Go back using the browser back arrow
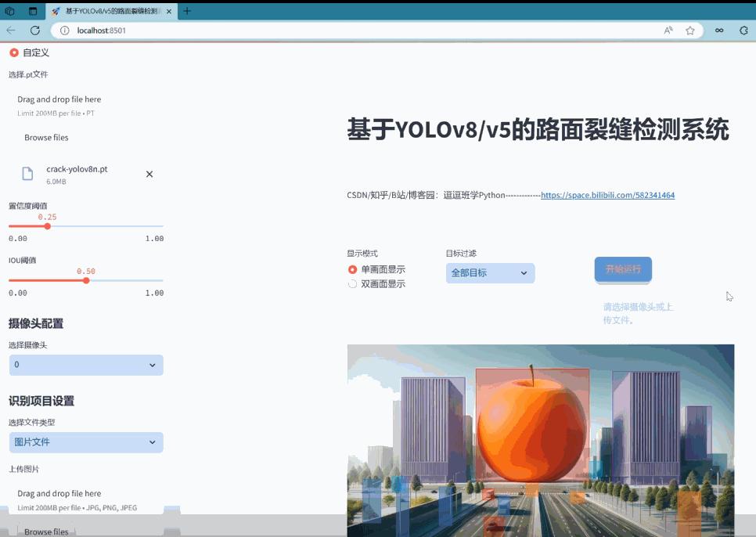Image resolution: width=756 pixels, height=537 pixels. (x=12, y=31)
